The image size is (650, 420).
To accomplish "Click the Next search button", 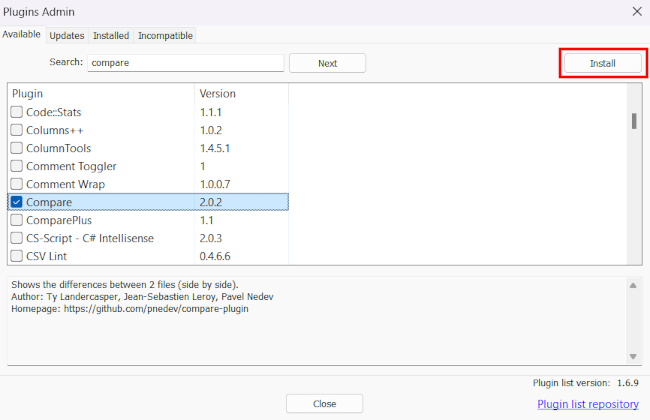I will [x=327, y=63].
